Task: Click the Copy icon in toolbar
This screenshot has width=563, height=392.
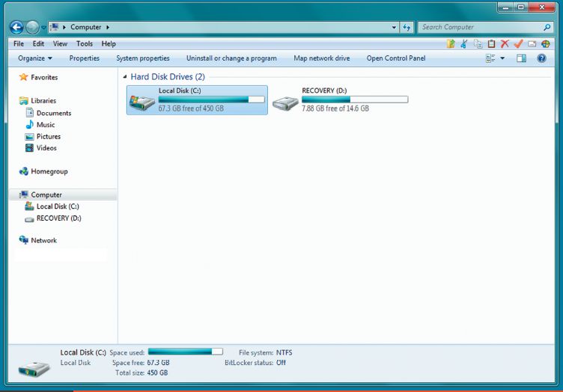Action: click(478, 44)
